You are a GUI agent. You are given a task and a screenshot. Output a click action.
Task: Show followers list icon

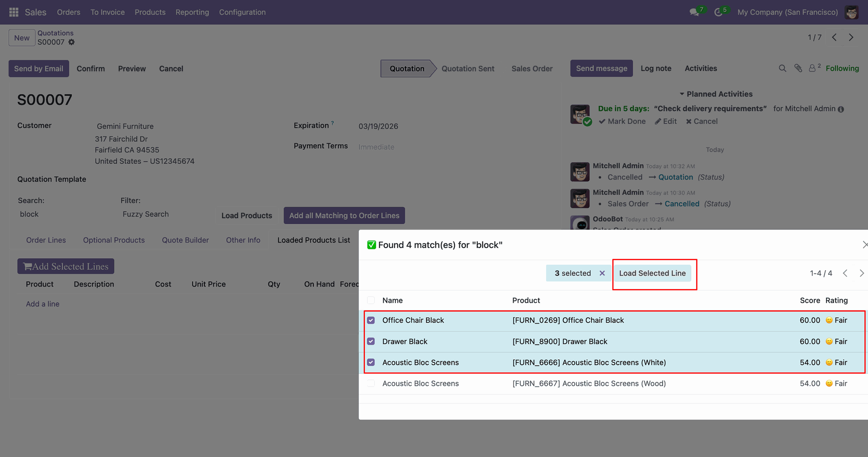(x=812, y=68)
